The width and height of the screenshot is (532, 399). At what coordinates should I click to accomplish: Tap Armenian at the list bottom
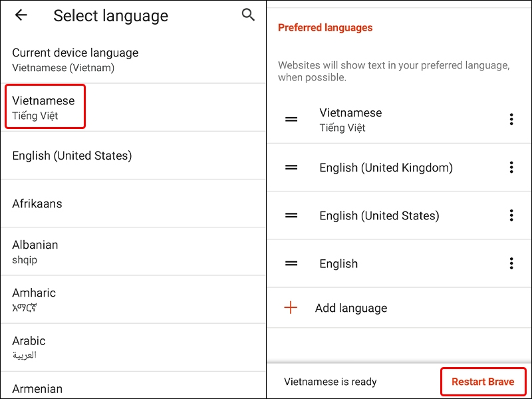pyautogui.click(x=37, y=388)
